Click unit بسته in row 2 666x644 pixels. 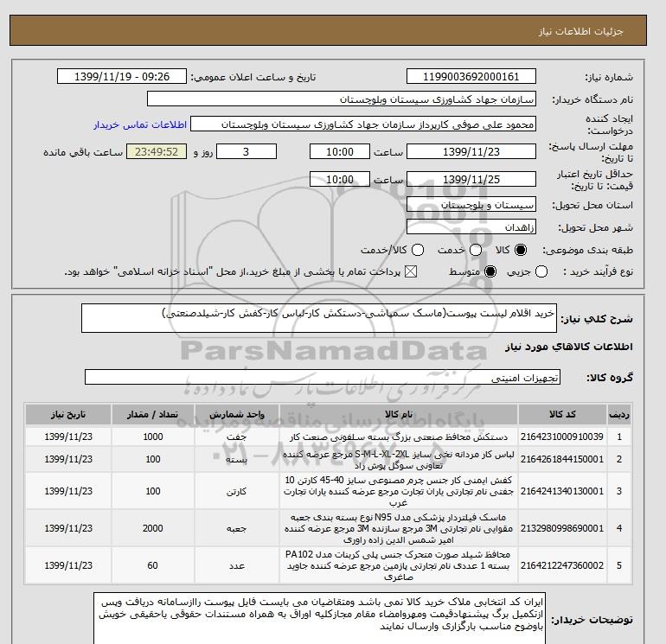234,460
